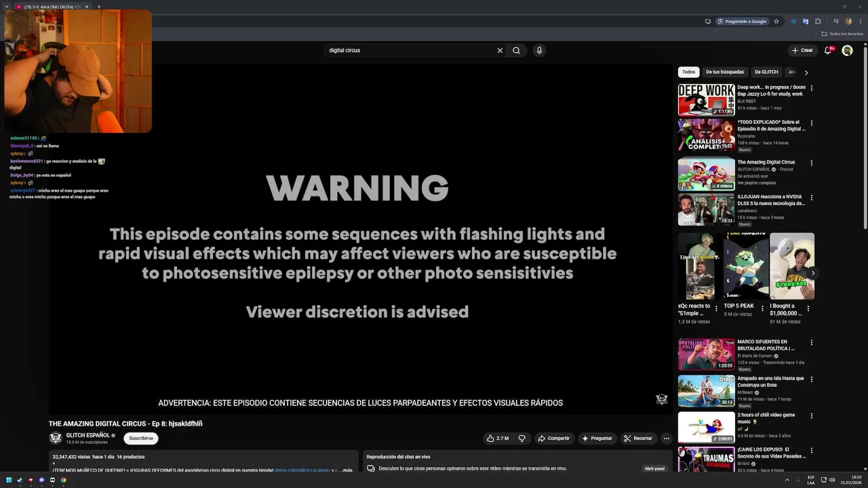The image size is (868, 488).
Task: Open the taskbar volume control
Action: (833, 480)
